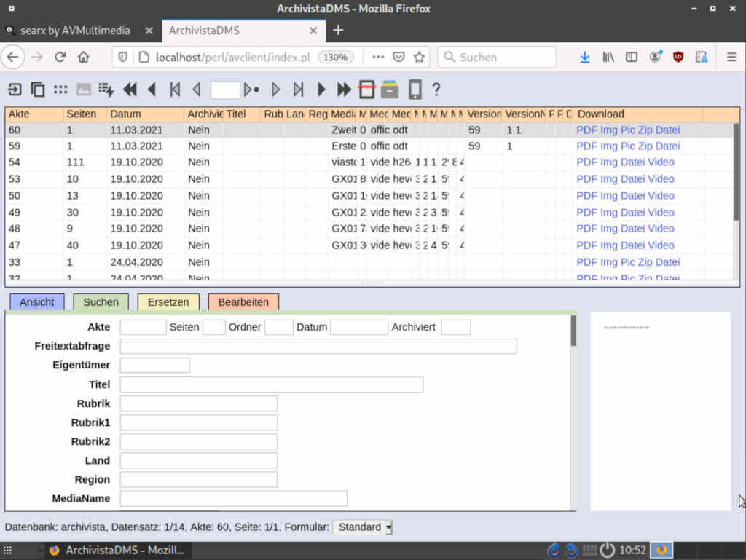Sort by the Datum column header
746x560 pixels.
coord(145,114)
